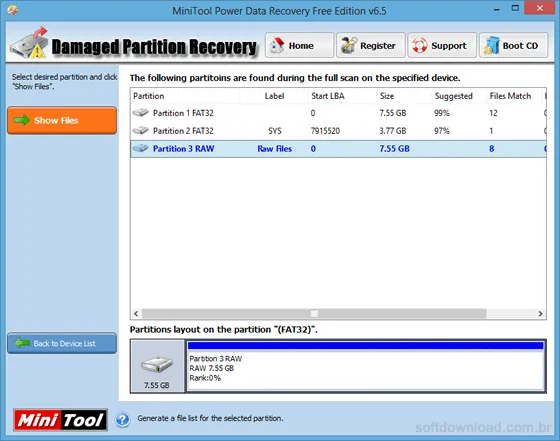Open the Boot CD option
Image resolution: width=560 pixels, height=441 pixels.
pyautogui.click(x=513, y=45)
